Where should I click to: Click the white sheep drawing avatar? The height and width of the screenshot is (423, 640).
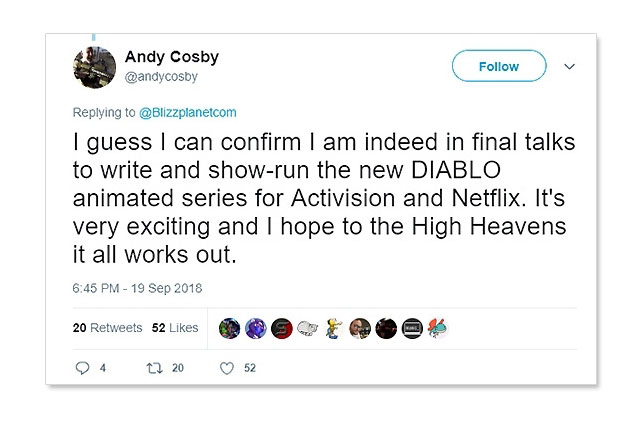[x=308, y=328]
